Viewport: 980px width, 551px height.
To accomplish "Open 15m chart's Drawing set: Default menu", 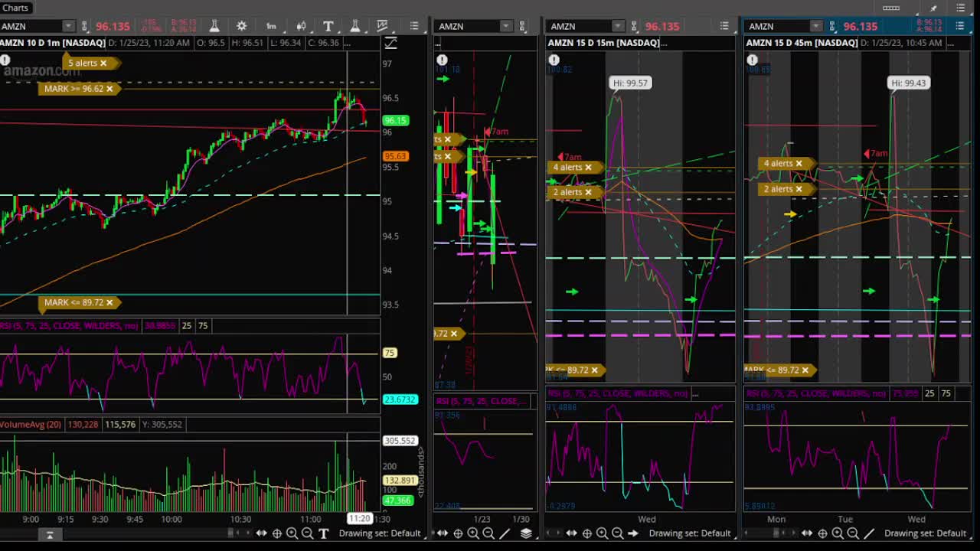I will [690, 533].
